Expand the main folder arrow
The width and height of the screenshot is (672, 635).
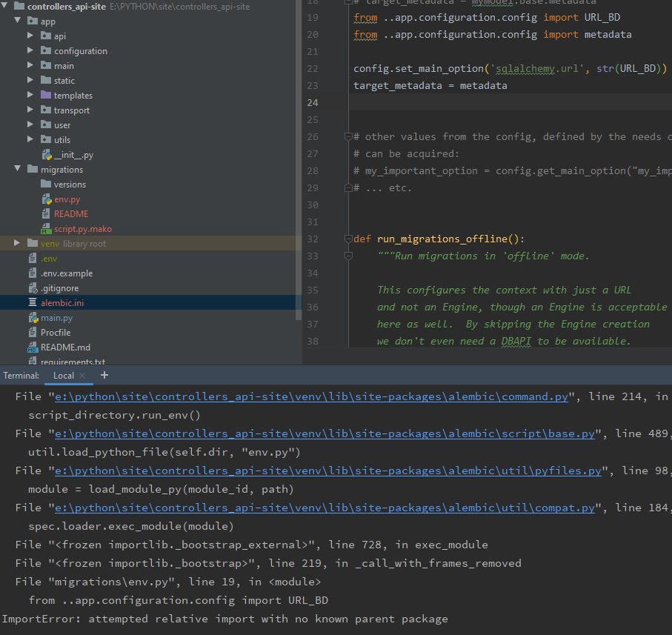(30, 65)
